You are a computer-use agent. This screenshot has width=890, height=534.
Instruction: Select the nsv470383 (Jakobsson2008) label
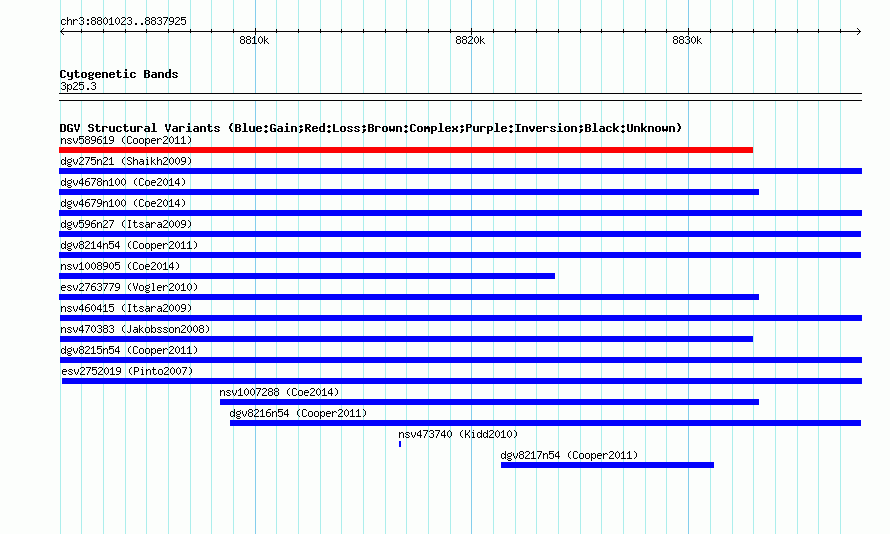(135, 329)
